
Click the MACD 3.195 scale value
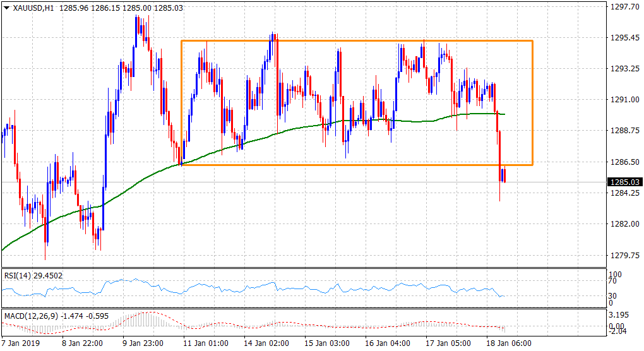617,314
